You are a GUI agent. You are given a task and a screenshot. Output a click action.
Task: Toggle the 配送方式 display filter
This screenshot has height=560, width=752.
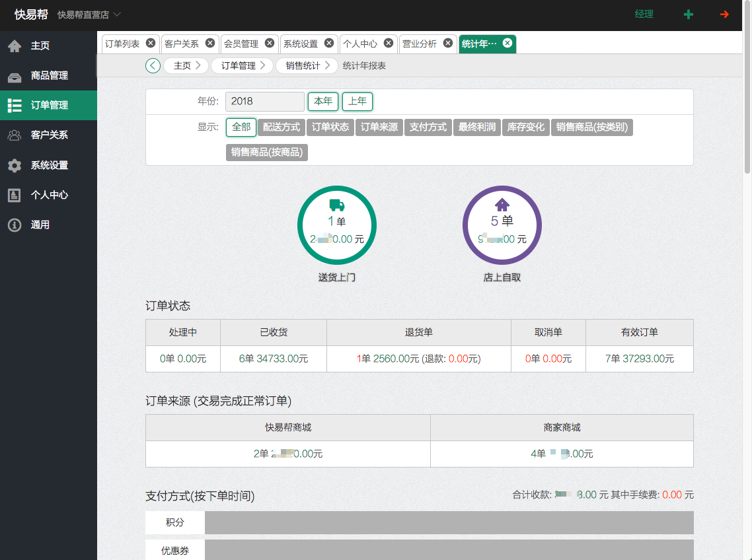(x=282, y=127)
